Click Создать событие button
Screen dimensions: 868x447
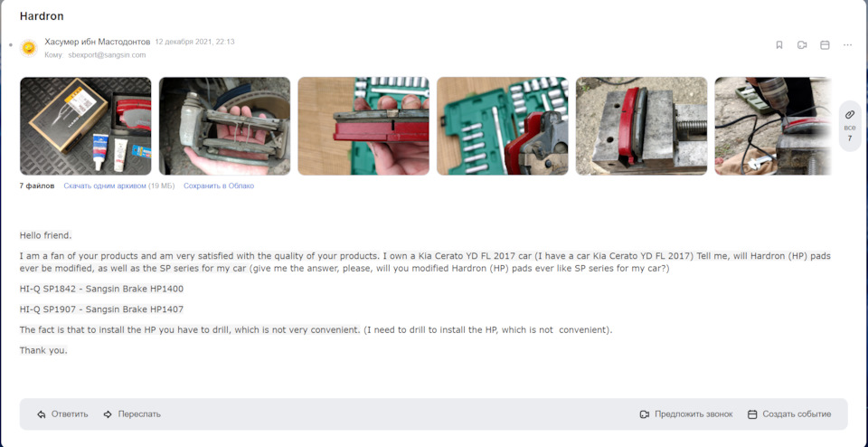pos(789,414)
